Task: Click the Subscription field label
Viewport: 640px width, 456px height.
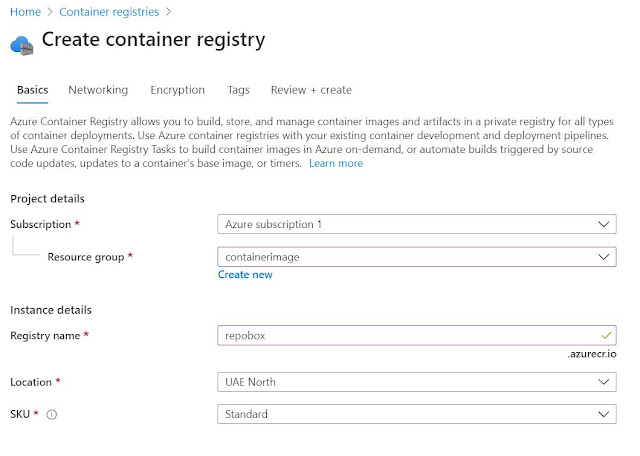Action: click(41, 224)
